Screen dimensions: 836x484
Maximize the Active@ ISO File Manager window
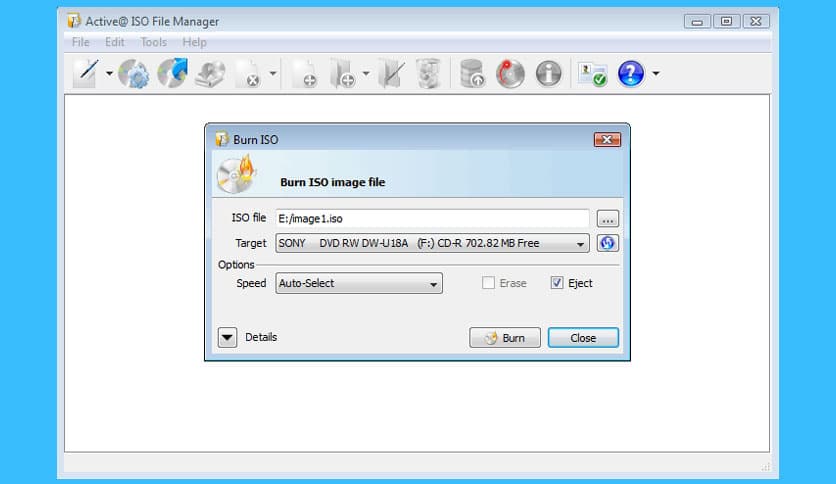[x=726, y=21]
